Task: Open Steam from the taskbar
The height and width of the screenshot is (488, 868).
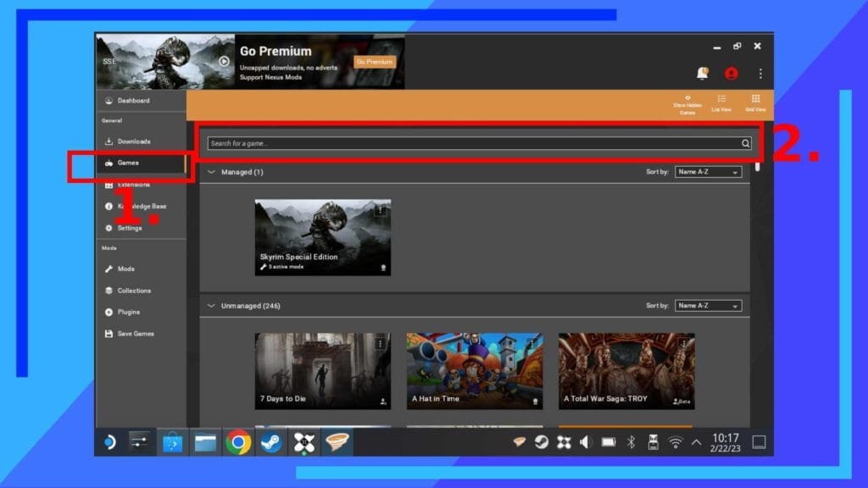Action: pos(271,442)
